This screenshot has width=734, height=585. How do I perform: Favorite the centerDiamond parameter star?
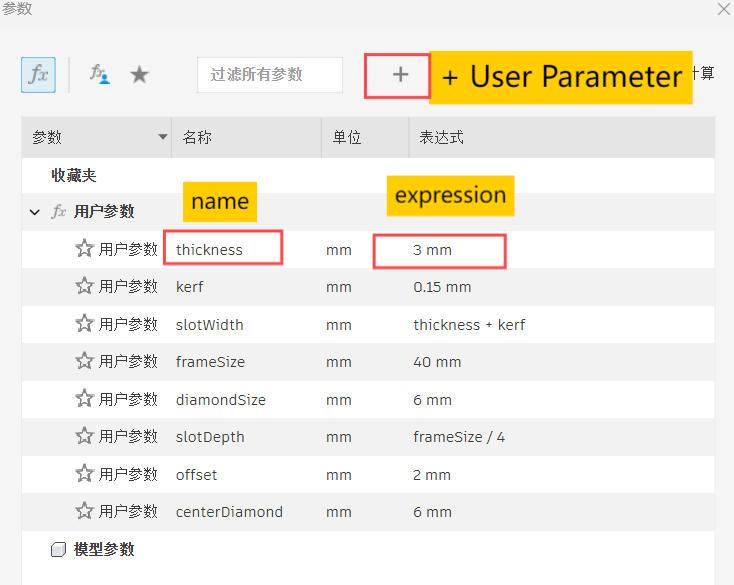84,511
